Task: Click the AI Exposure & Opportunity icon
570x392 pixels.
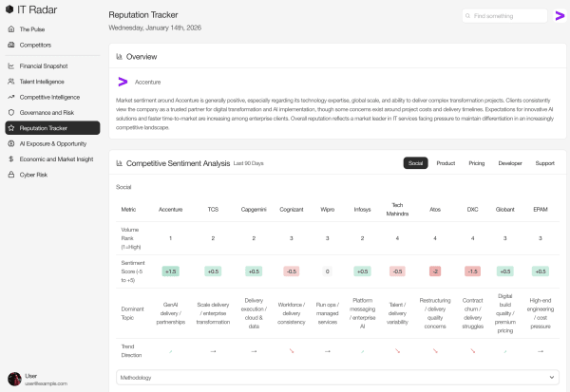Action: pyautogui.click(x=11, y=143)
